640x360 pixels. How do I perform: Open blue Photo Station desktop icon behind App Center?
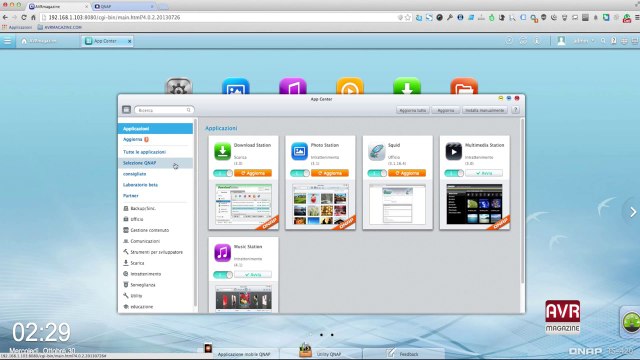point(236,86)
